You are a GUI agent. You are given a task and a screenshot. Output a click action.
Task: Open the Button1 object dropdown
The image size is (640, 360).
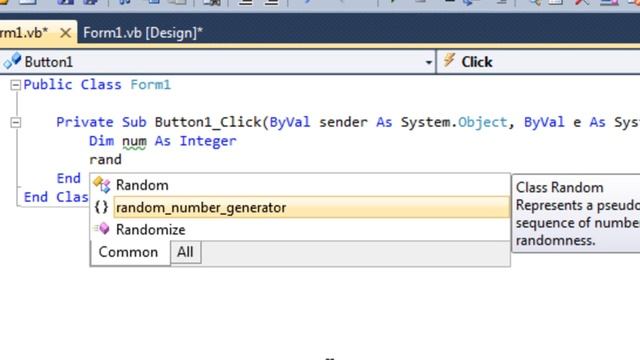pyautogui.click(x=428, y=62)
